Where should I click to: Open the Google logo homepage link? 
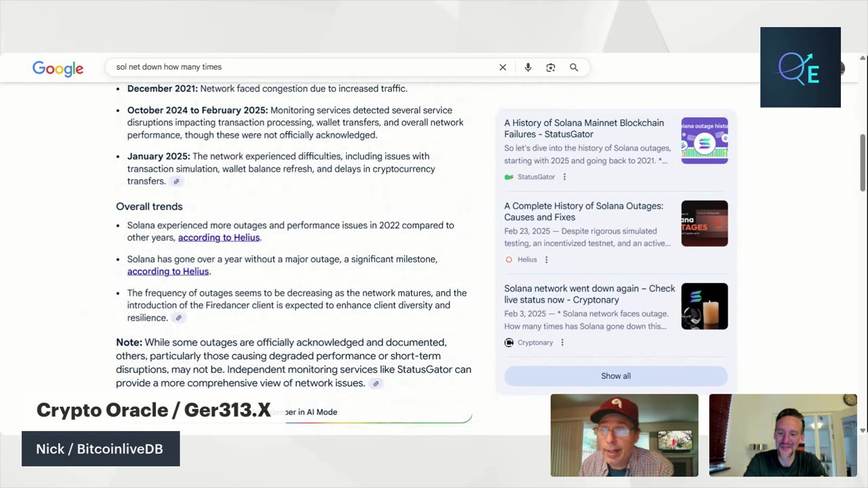click(58, 68)
